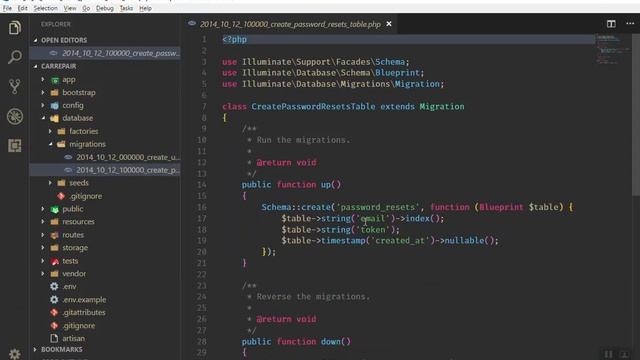Open the Source Control view
Viewport: 640px width, 360px height.
[x=15, y=86]
